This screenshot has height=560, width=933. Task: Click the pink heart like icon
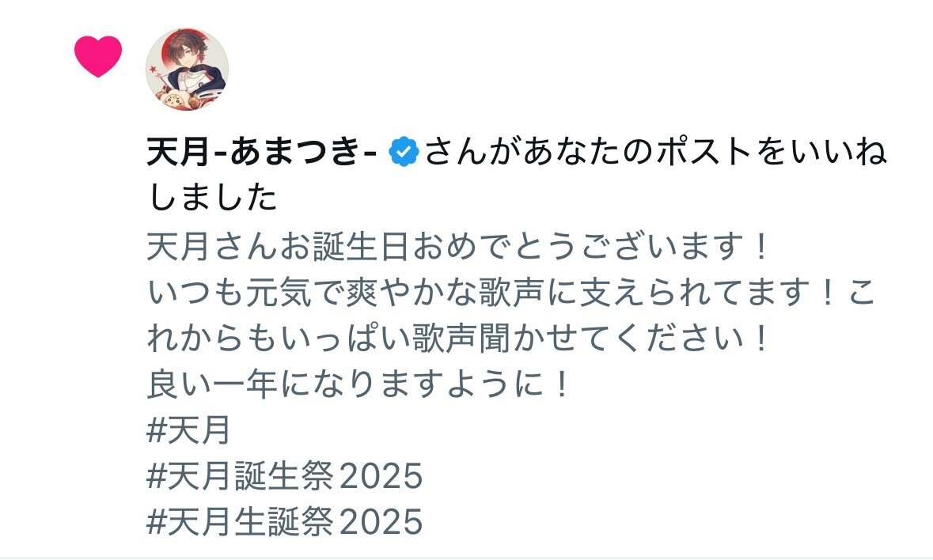(98, 56)
